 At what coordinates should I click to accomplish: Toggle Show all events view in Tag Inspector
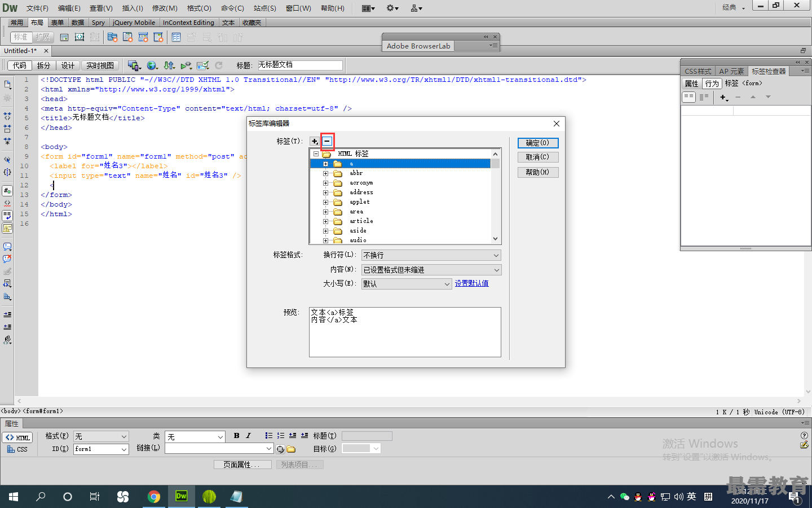[704, 97]
